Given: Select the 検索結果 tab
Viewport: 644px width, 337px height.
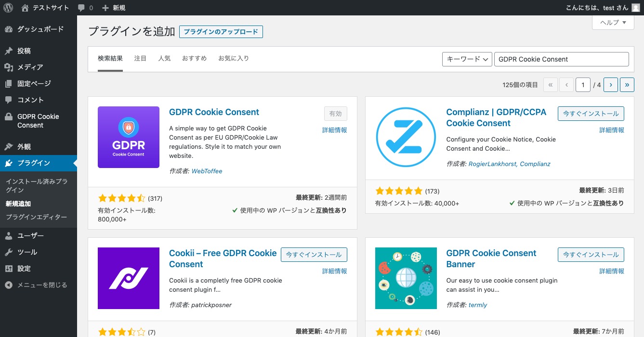Looking at the screenshot, I should [110, 59].
